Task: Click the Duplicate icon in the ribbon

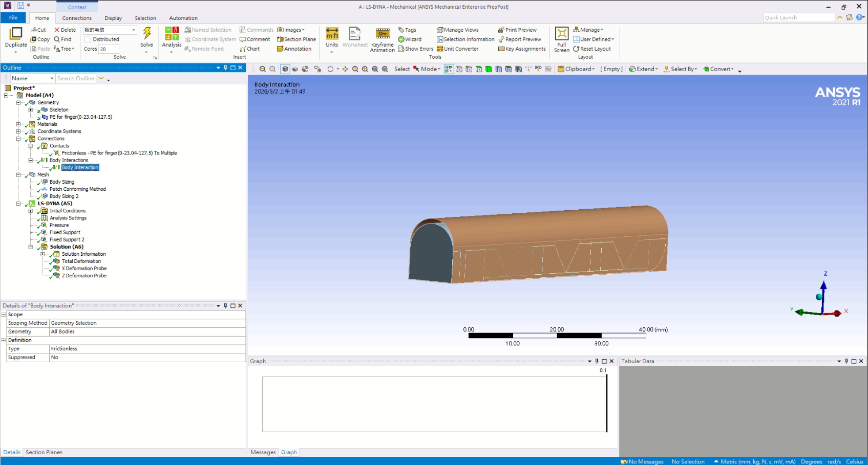Action: [x=16, y=34]
